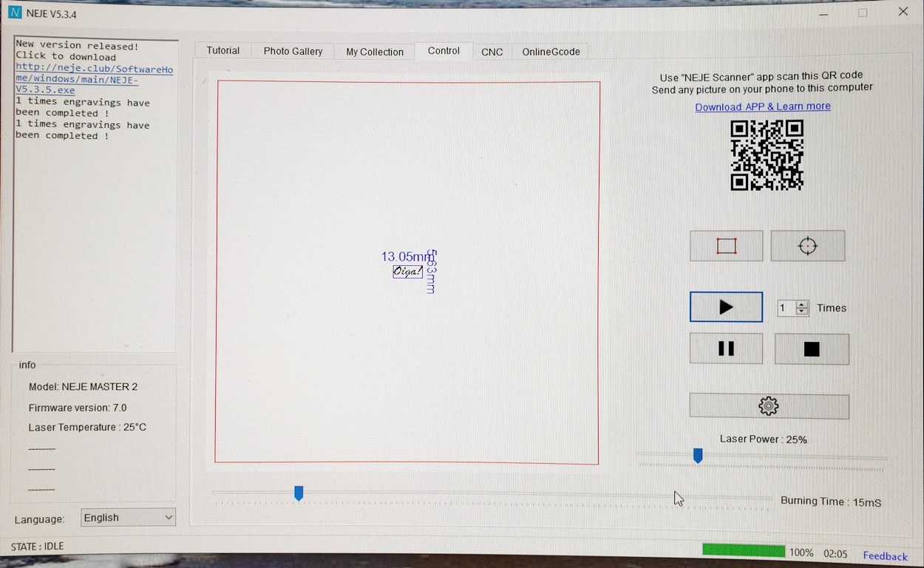Open the OnlineGcode tab

(x=551, y=52)
